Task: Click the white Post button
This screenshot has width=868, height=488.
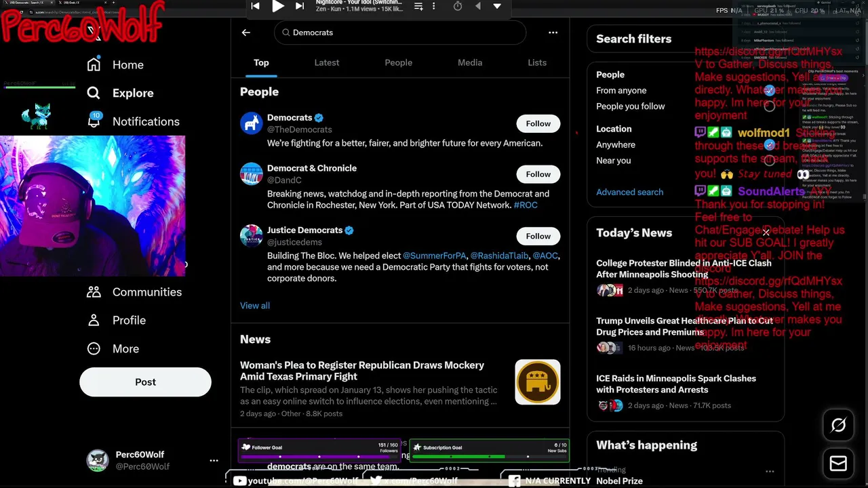Action: click(145, 382)
